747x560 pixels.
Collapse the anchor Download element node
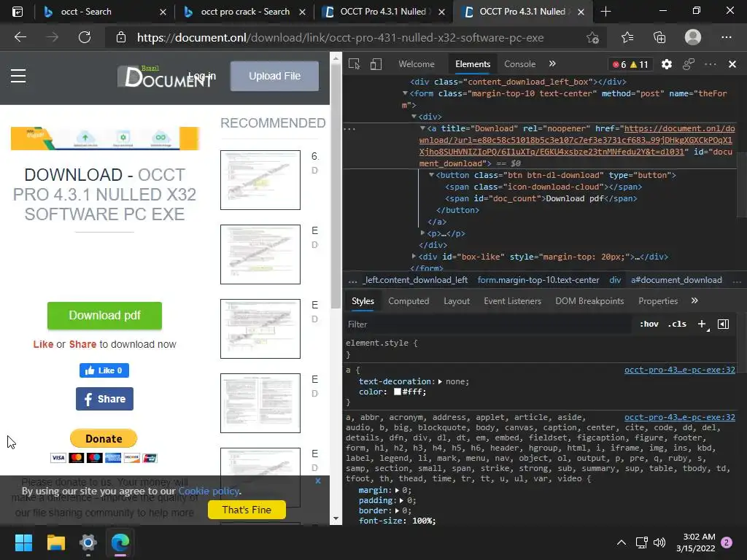pyautogui.click(x=422, y=128)
